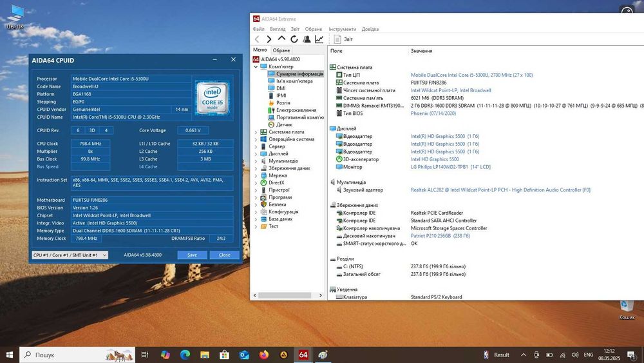Open the Файл menu
This screenshot has height=363, width=644.
(258, 29)
